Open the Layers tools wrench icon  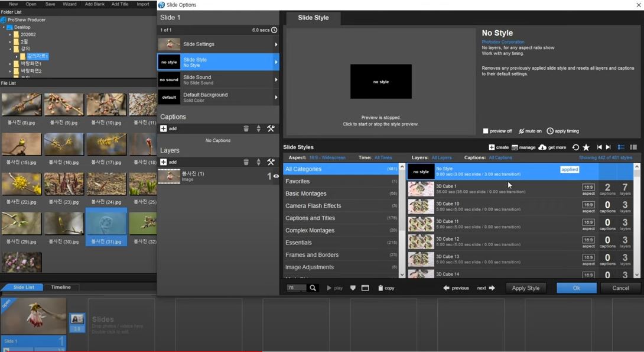[271, 162]
